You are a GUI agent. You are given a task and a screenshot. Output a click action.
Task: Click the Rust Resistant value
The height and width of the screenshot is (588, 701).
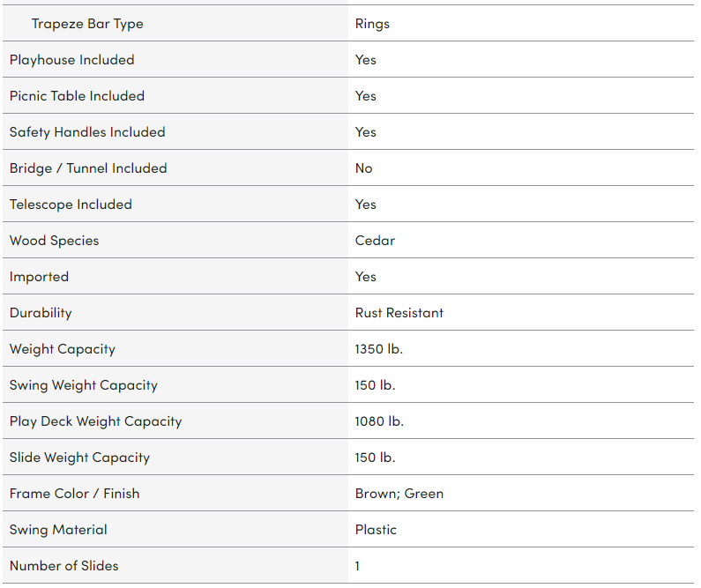pyautogui.click(x=399, y=313)
